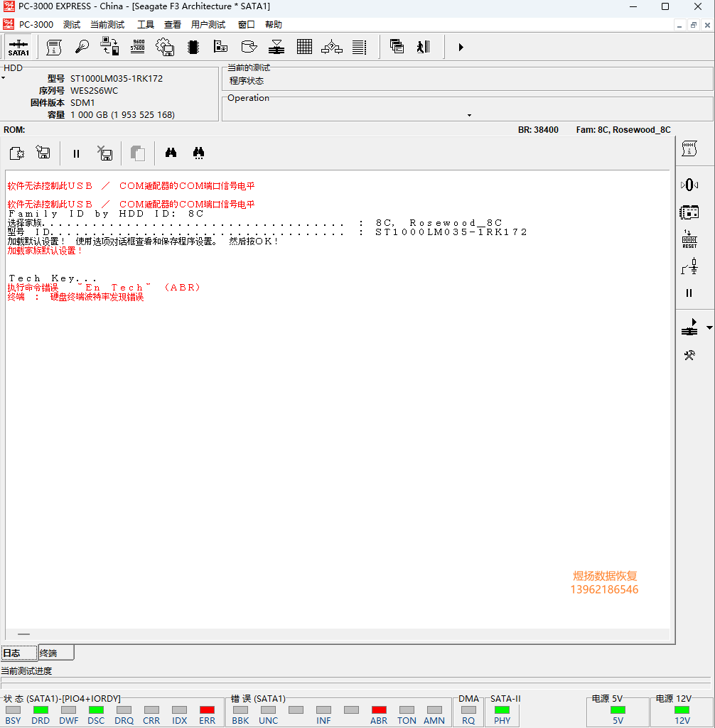The height and width of the screenshot is (728, 715).
Task: Open the grid map toolbar icon
Action: (x=304, y=47)
